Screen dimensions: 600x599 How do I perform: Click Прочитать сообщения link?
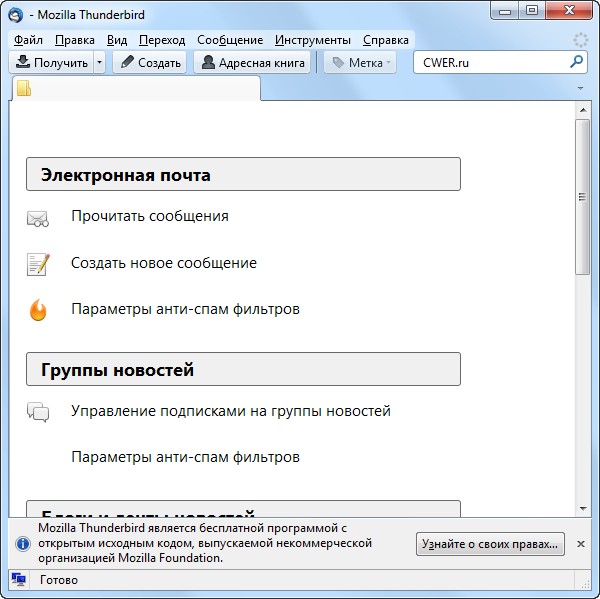point(150,216)
